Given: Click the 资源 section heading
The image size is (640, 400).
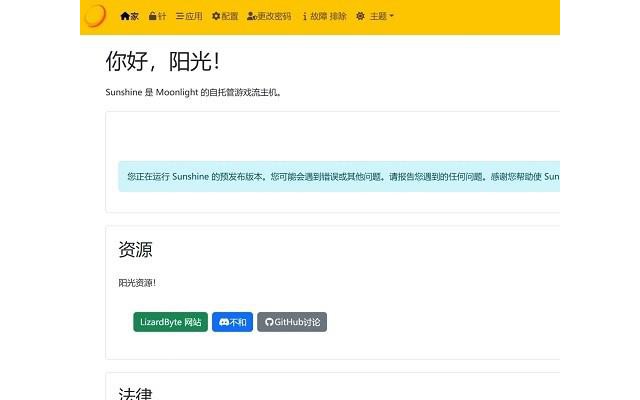Looking at the screenshot, I should 135,249.
